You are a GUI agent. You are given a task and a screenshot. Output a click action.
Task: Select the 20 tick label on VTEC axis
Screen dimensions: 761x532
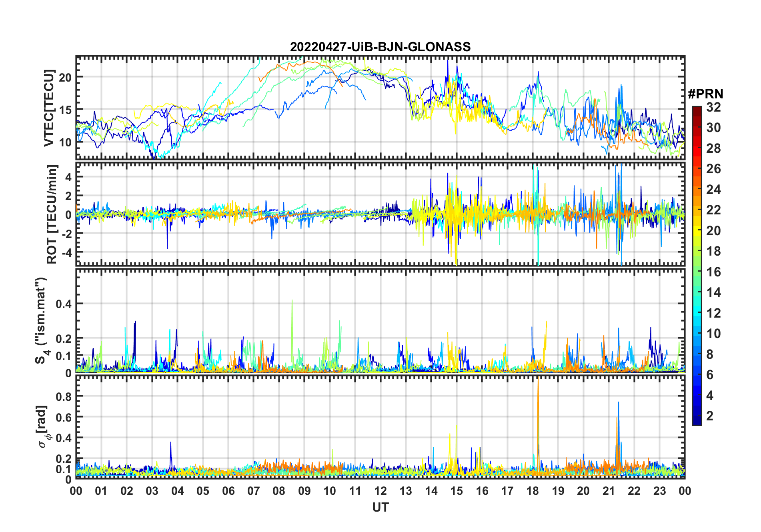[x=66, y=77]
